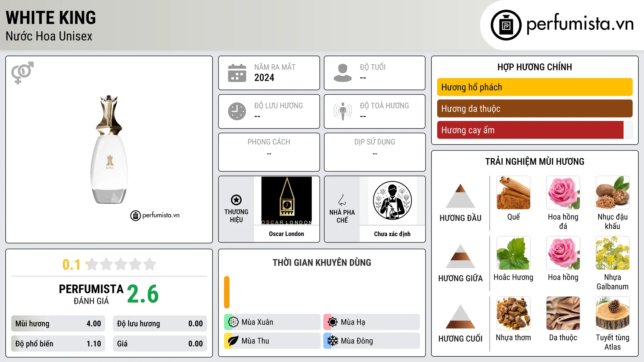Viewport: 644px width, 362px height.
Task: Click the Dịp sử dụng card
Action: tap(375, 152)
